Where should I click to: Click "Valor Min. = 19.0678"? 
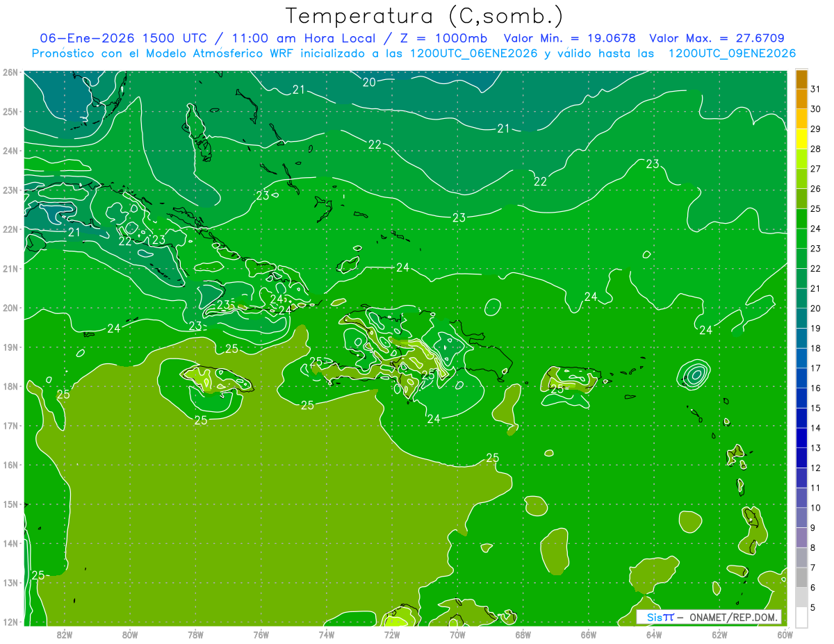point(571,38)
